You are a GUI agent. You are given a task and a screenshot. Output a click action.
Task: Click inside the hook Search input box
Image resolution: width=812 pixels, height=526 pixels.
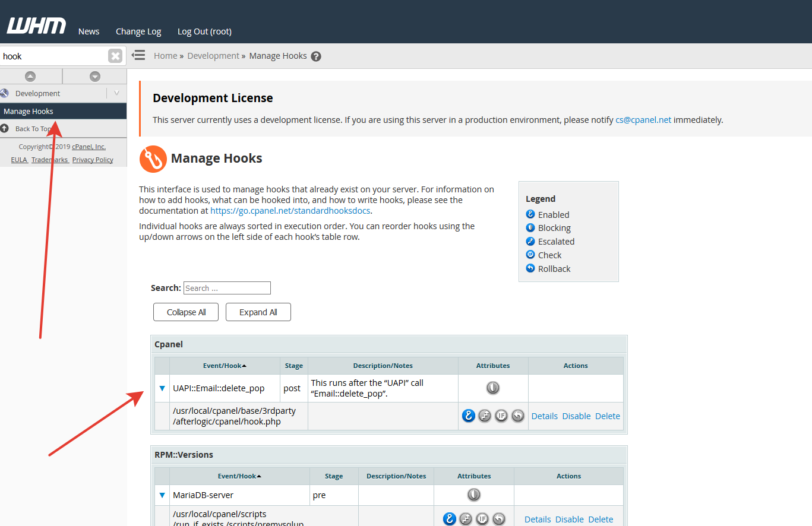pyautogui.click(x=226, y=287)
